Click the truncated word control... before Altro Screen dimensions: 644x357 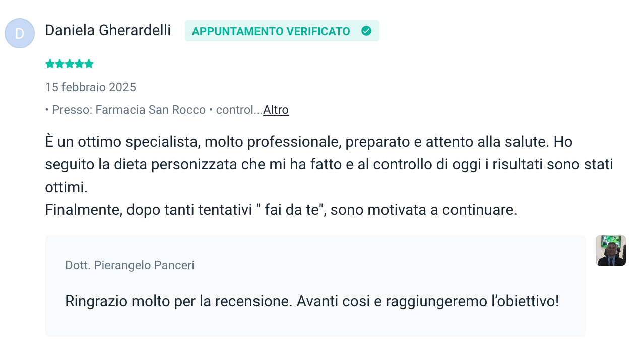pyautogui.click(x=239, y=110)
